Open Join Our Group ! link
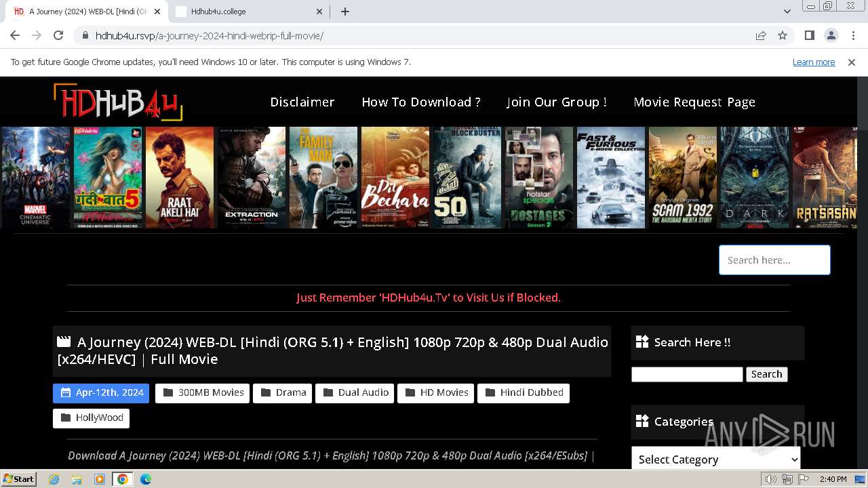 click(x=557, y=102)
